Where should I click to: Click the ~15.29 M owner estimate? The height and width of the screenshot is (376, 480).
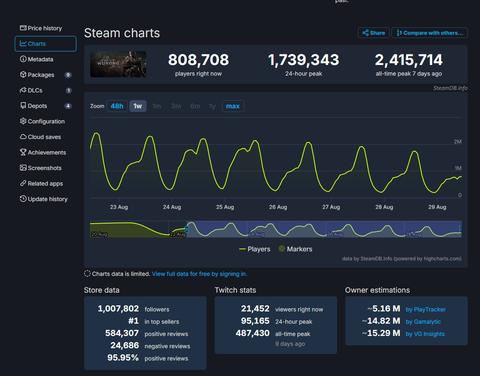[381, 333]
